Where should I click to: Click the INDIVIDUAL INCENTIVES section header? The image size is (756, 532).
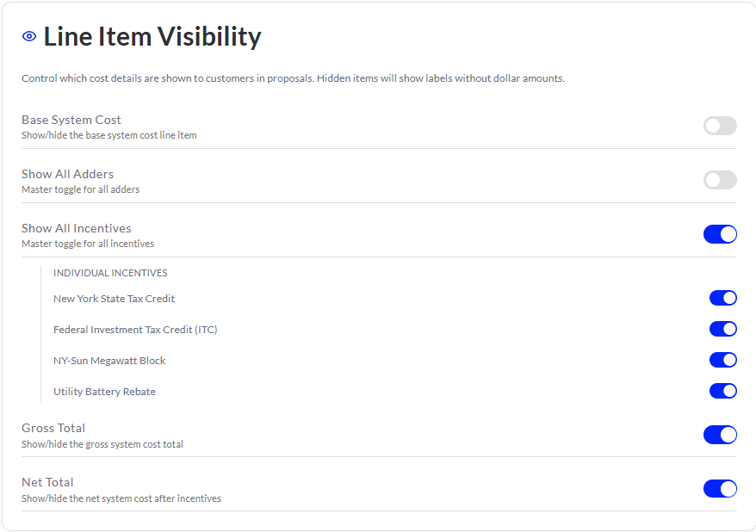click(x=110, y=273)
